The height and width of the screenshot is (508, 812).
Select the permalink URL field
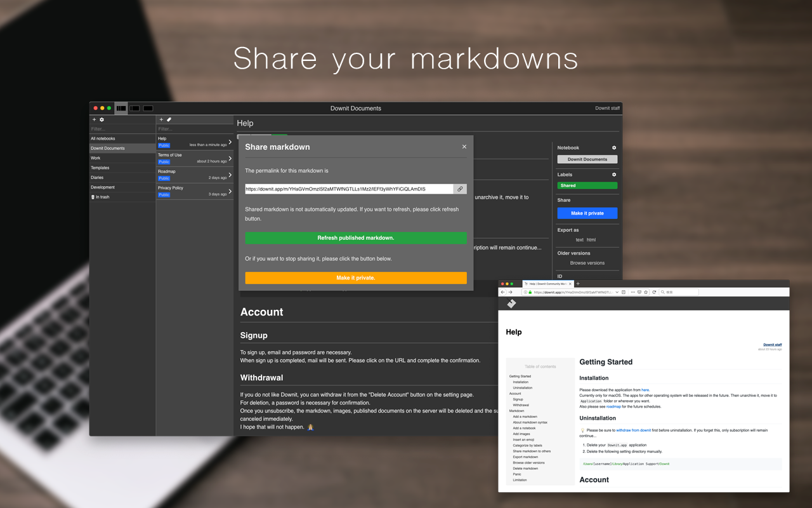tap(350, 189)
